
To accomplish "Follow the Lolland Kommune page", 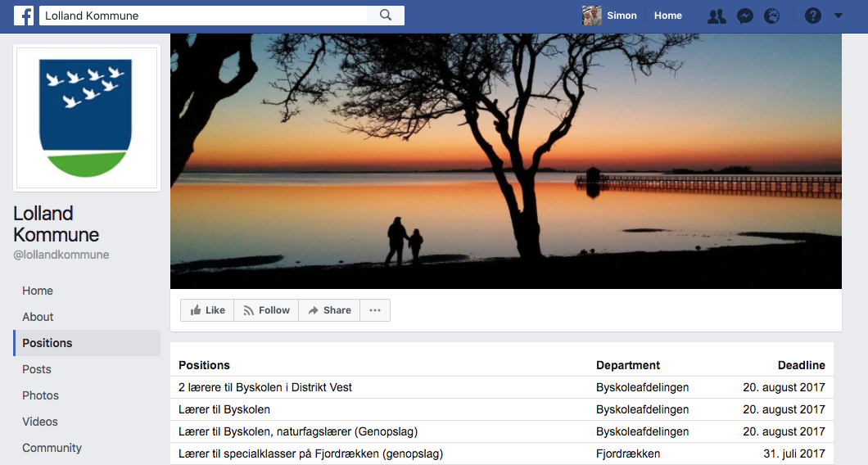I will click(266, 310).
